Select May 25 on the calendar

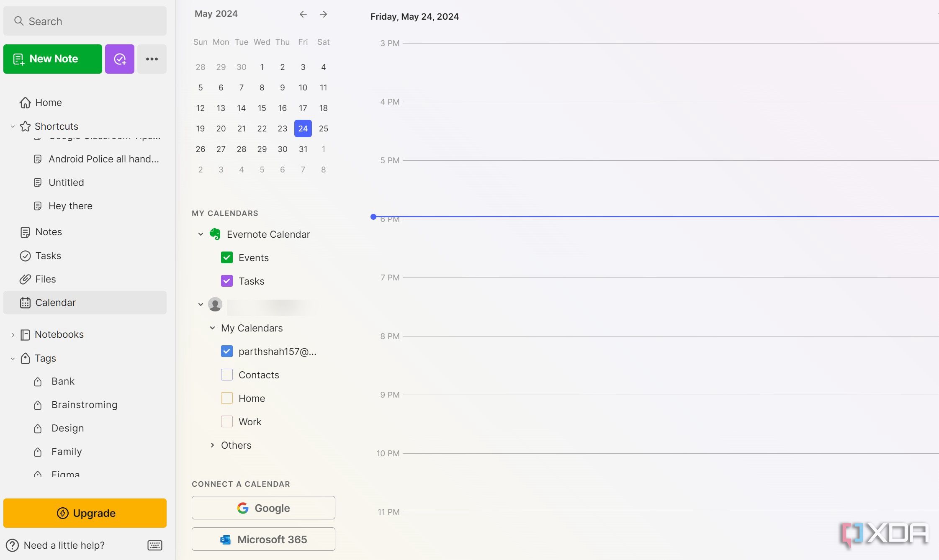(324, 128)
